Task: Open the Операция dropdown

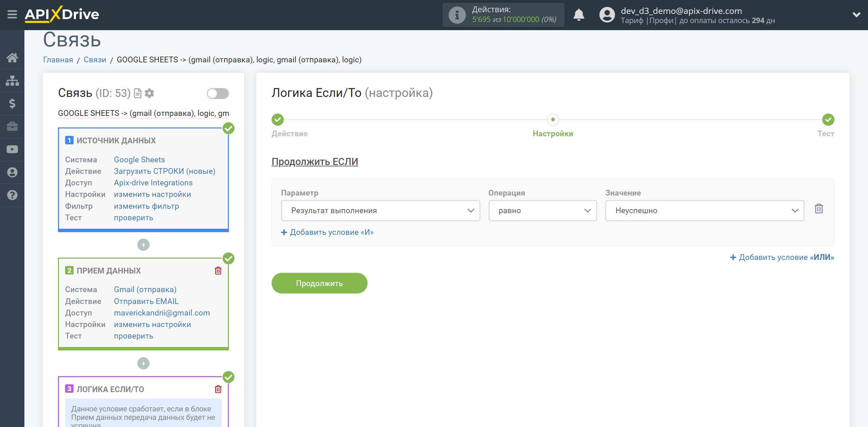Action: 542,210
